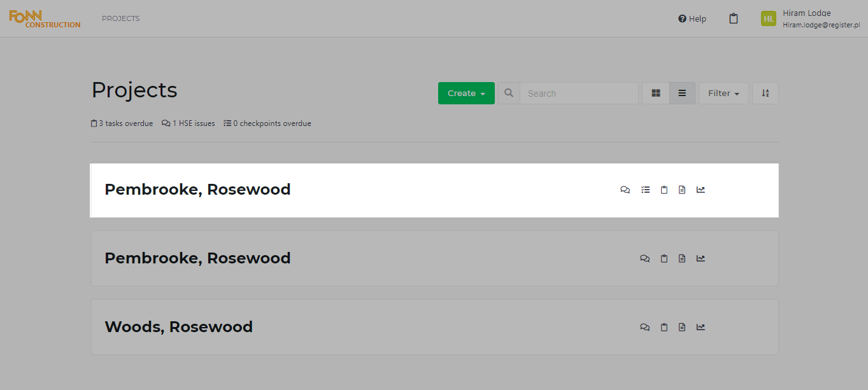
Task: Click the Hiram.lodge@register.pl email text
Action: coord(822,25)
